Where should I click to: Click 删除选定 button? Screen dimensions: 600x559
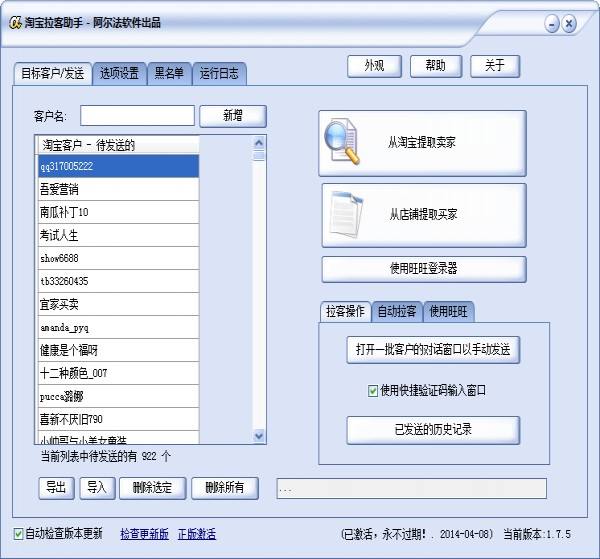point(152,488)
